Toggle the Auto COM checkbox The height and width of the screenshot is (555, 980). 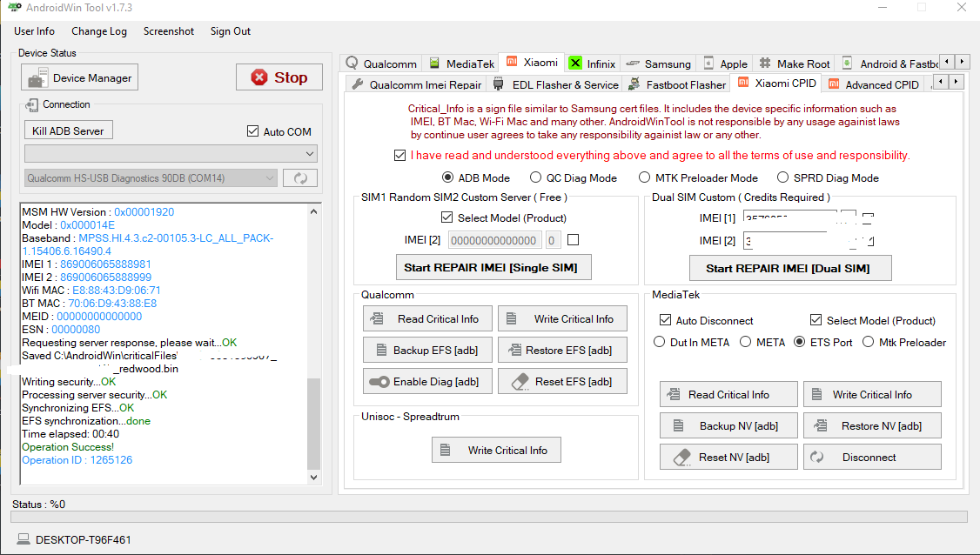pos(252,131)
